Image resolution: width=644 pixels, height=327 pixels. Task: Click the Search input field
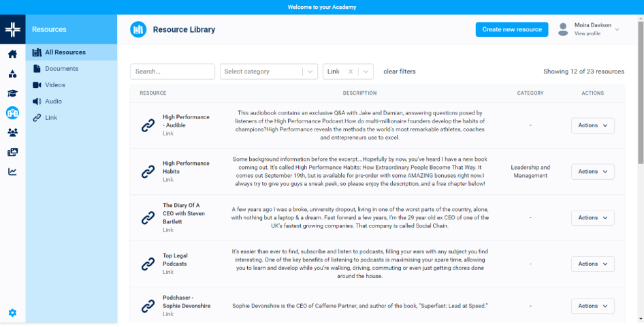[172, 72]
